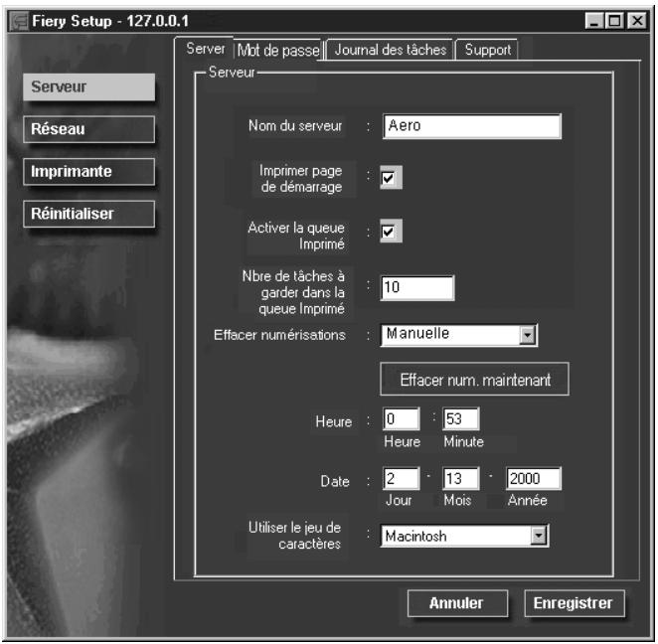Click the Nbre de tâches à garder label

click(293, 292)
